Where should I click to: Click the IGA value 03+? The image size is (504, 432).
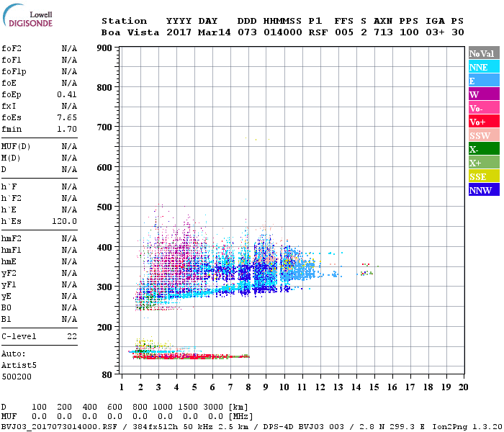(435, 32)
